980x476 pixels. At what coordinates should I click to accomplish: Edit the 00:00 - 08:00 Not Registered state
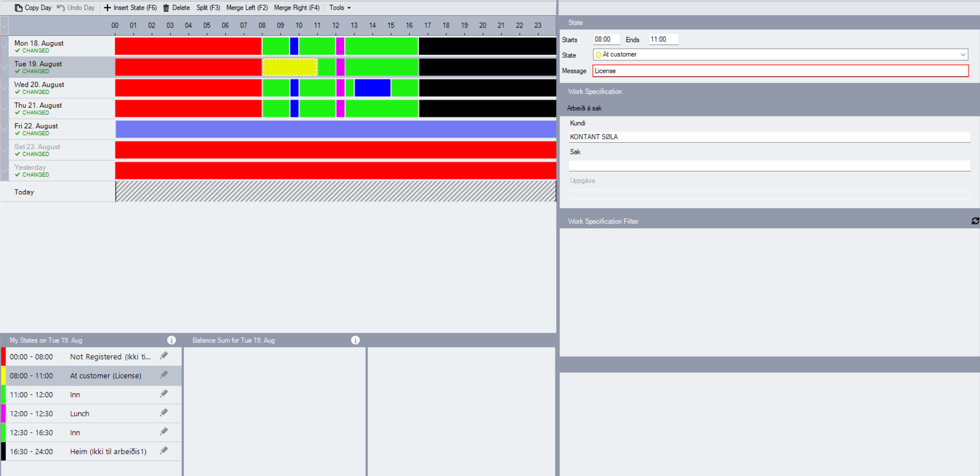164,356
